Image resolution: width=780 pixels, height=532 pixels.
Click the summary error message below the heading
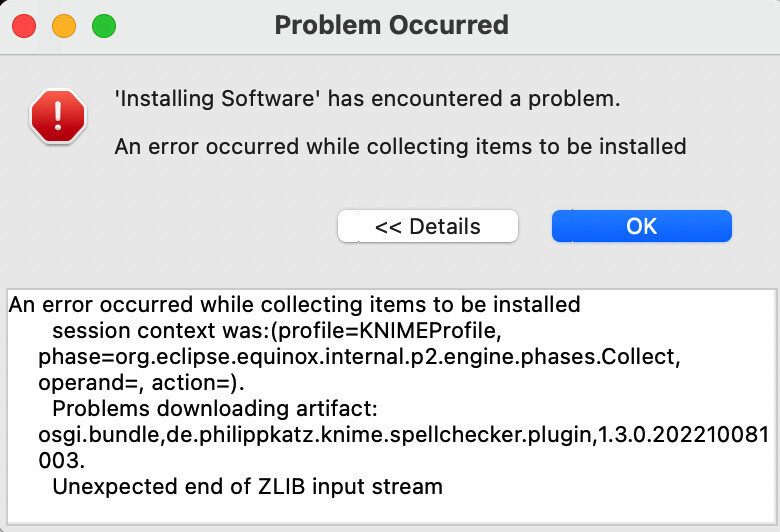400,147
